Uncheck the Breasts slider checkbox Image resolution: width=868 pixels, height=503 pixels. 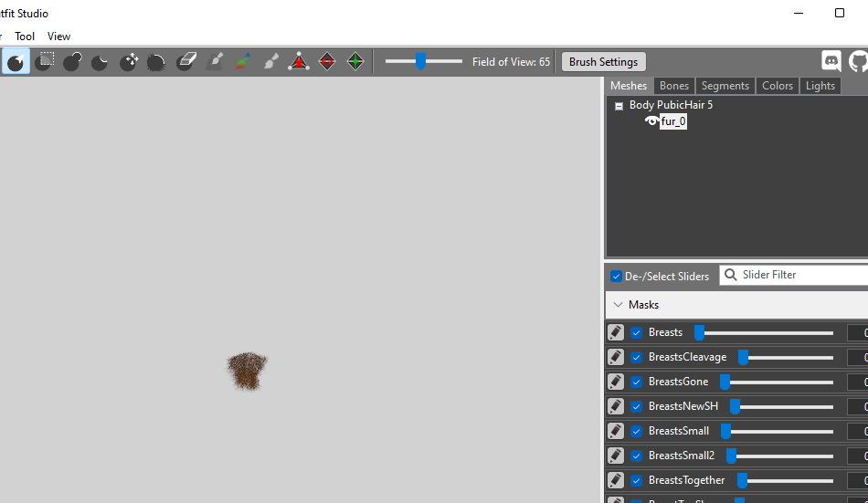click(637, 332)
